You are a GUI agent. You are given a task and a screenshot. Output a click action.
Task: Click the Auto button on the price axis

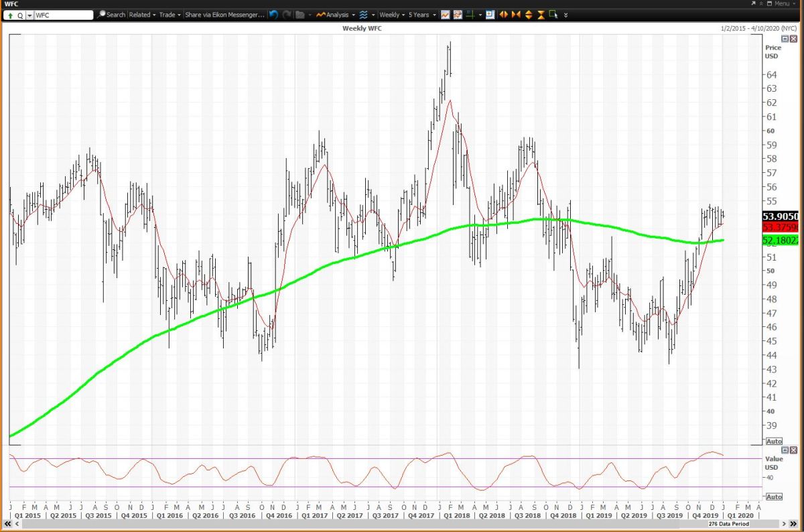tap(774, 442)
